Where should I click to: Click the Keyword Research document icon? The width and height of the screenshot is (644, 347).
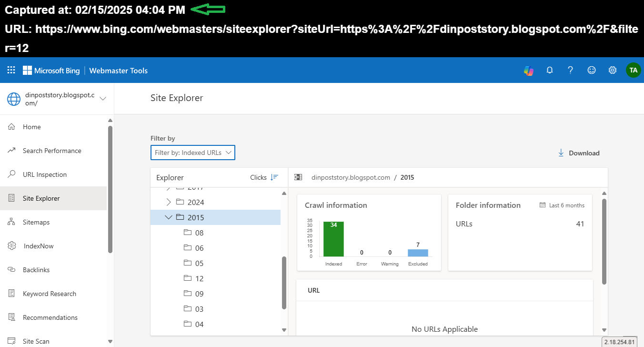[12, 294]
